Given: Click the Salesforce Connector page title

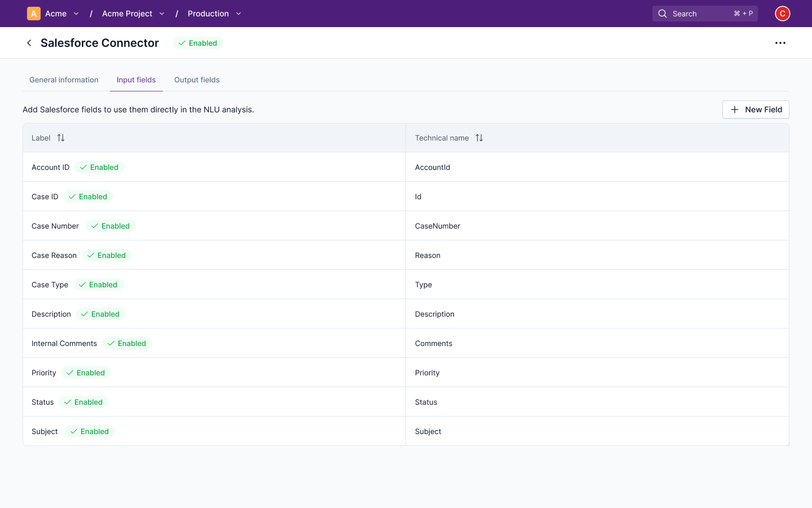Looking at the screenshot, I should coord(100,43).
